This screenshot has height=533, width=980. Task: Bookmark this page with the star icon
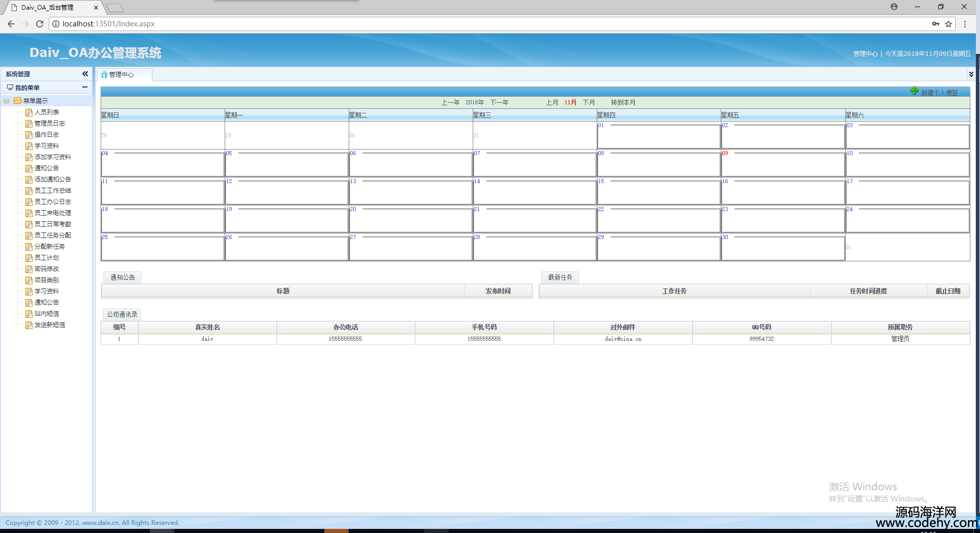click(948, 24)
